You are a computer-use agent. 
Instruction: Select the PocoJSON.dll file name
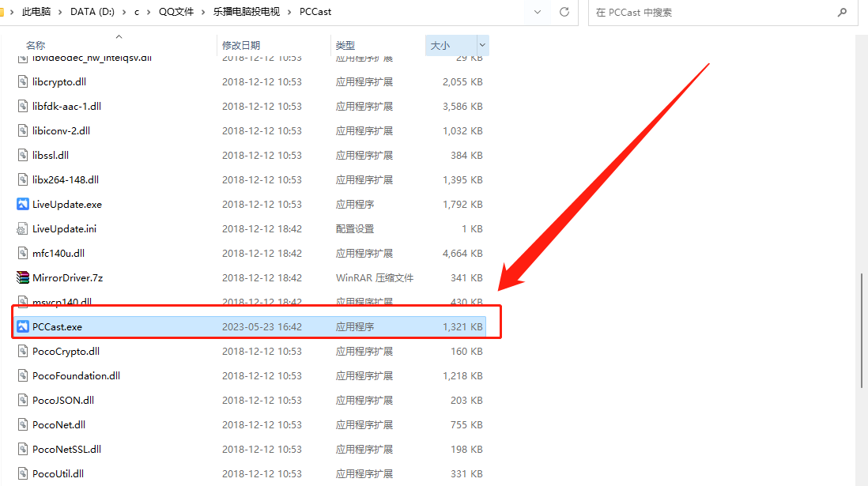tap(63, 400)
